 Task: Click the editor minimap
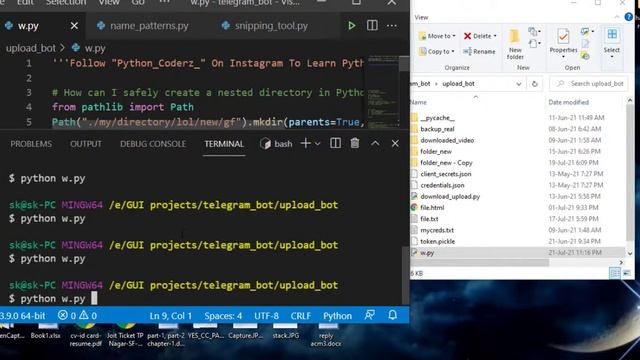coord(382,92)
